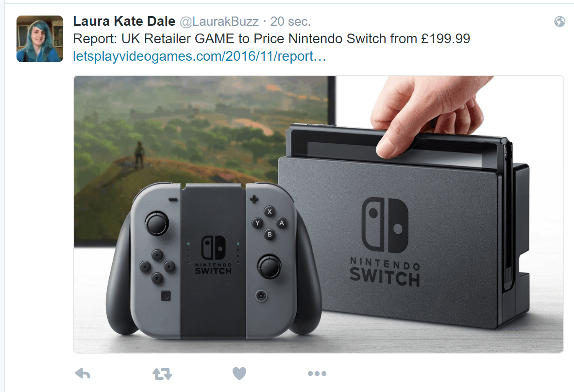Click the 20 sec. timestamp
574x392 pixels.
pos(290,21)
